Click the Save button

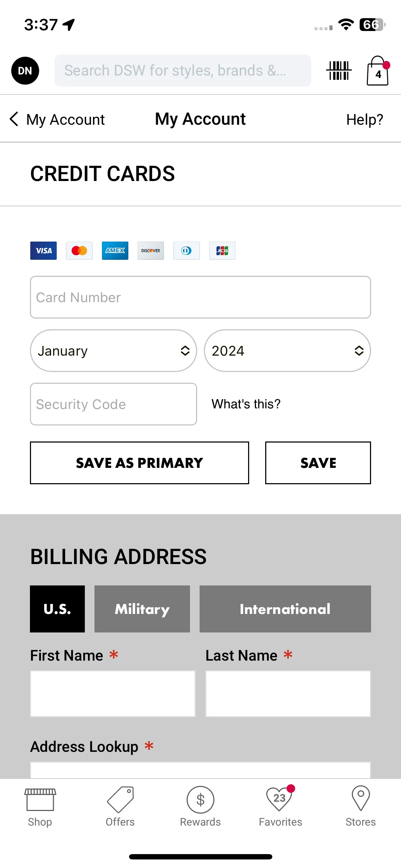[x=318, y=463]
